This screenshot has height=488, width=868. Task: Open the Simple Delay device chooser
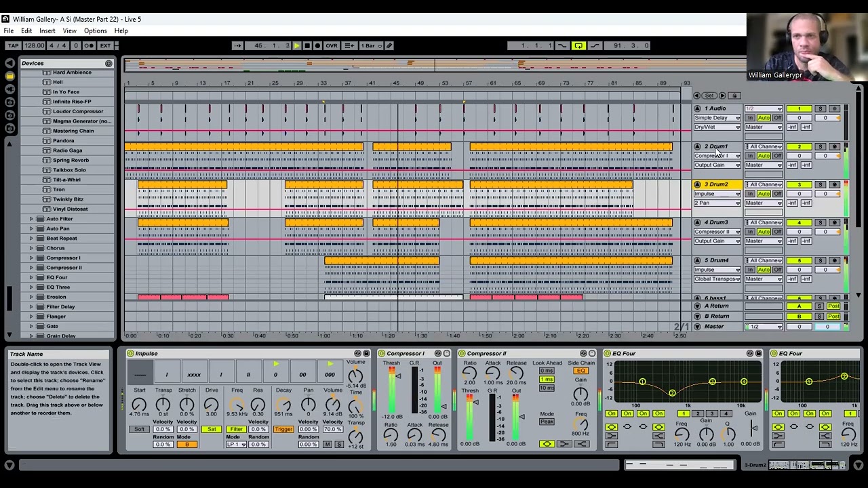717,118
